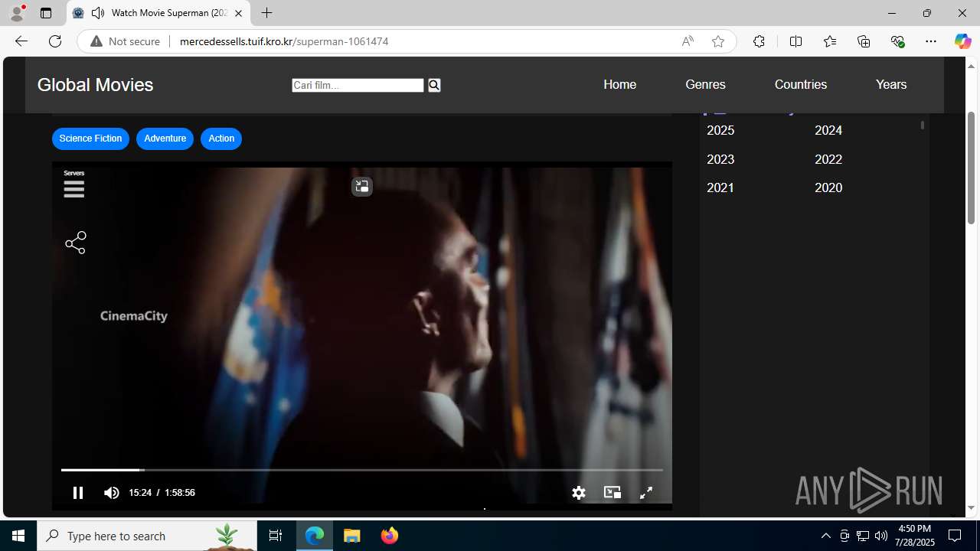Open the 2023 year link

(720, 159)
